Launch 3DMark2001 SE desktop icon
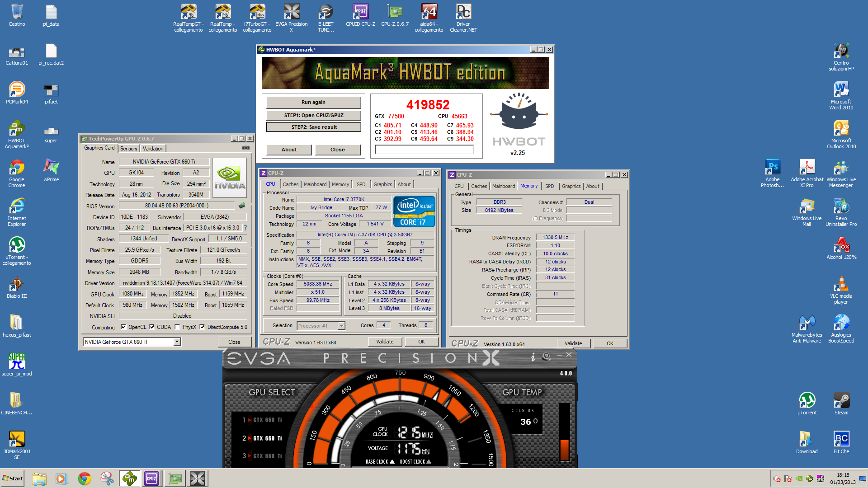 [x=17, y=445]
